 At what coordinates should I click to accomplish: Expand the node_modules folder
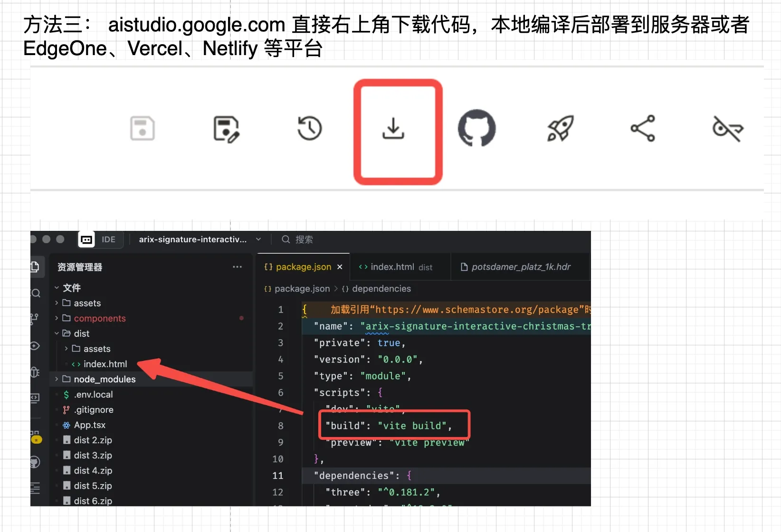point(105,379)
